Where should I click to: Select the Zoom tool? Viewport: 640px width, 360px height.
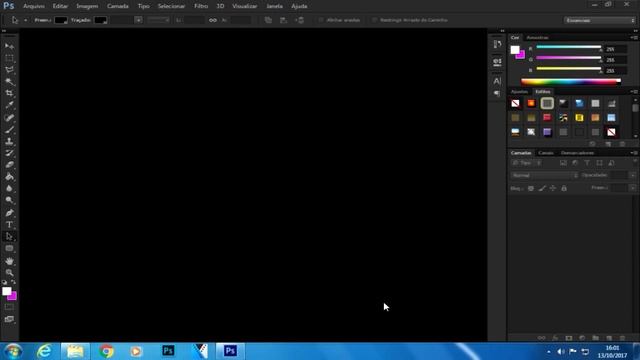9,273
